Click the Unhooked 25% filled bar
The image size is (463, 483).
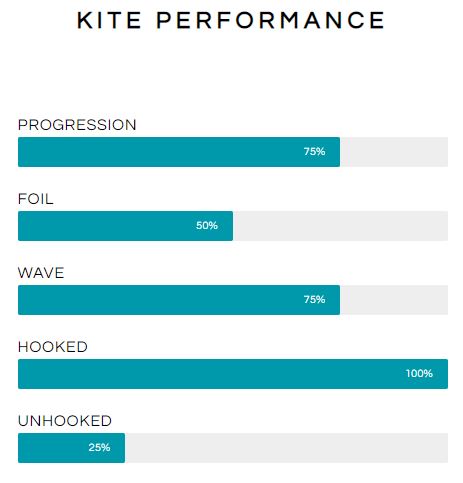point(71,448)
